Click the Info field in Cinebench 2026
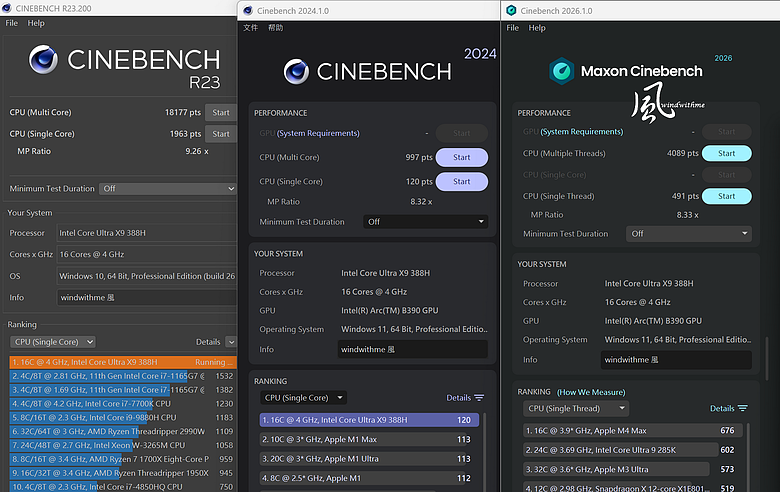The width and height of the screenshot is (780, 492). point(676,360)
